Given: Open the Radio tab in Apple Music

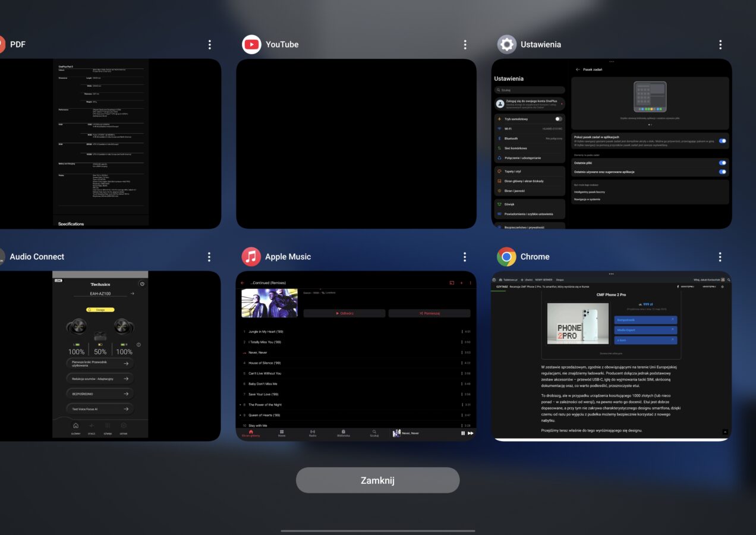Looking at the screenshot, I should (313, 433).
